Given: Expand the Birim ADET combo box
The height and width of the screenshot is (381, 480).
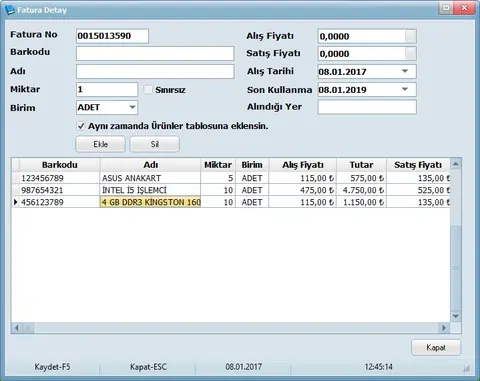Looking at the screenshot, I should [x=132, y=107].
